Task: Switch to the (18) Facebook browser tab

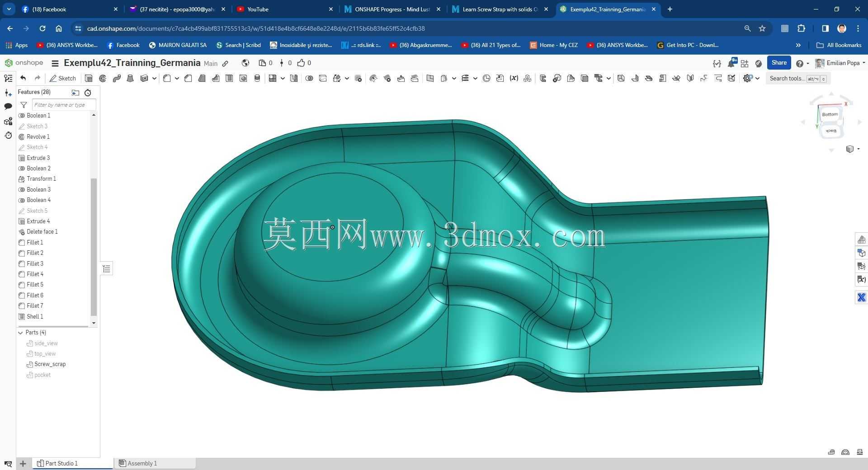Action: pyautogui.click(x=70, y=9)
